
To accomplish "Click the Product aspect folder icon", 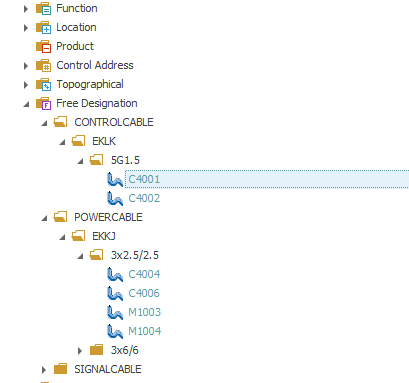I will 43,47.
